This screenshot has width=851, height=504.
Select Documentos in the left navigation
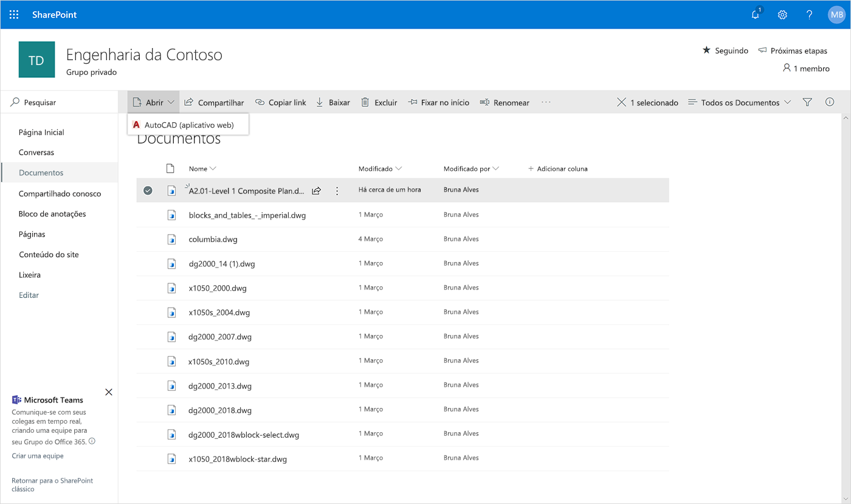[41, 173]
